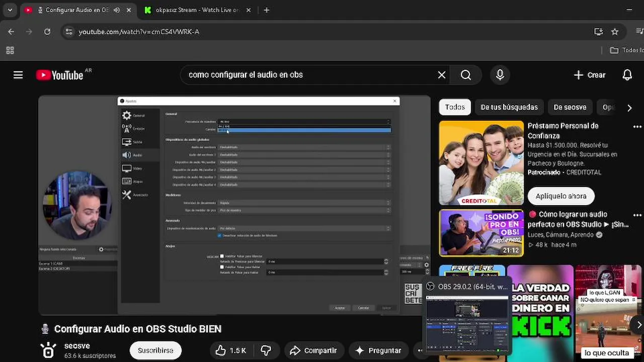
Task: Open the tab search chevron dropdown
Action: click(10, 10)
